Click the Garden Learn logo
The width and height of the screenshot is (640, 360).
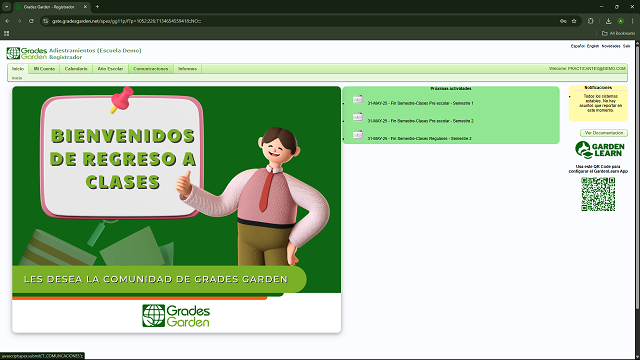[x=599, y=150]
